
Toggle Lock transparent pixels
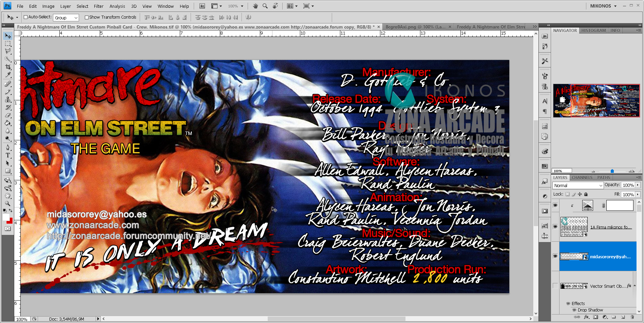coord(567,194)
